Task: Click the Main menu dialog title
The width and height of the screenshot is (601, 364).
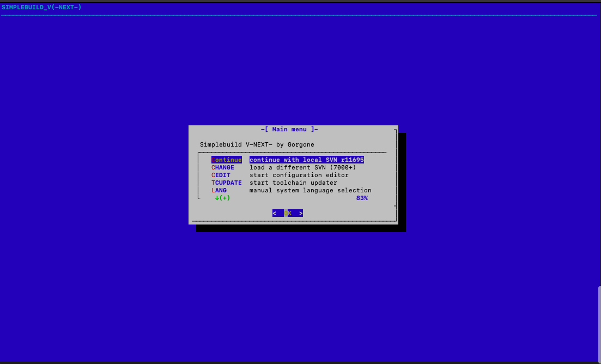Action: click(x=289, y=129)
